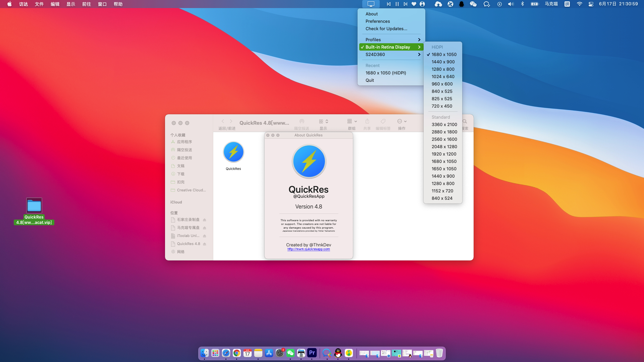This screenshot has height=362, width=644.
Task: Switch to Standard 2560 x 1600 resolution
Action: tap(443, 139)
